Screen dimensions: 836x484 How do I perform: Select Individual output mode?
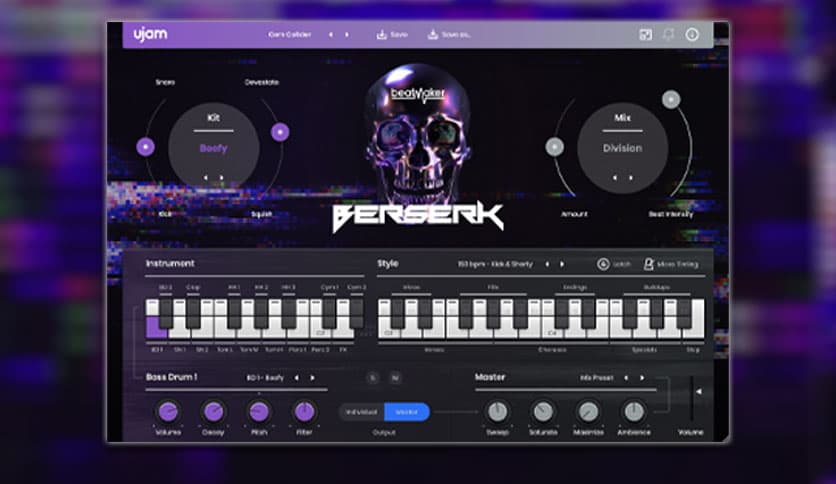361,412
